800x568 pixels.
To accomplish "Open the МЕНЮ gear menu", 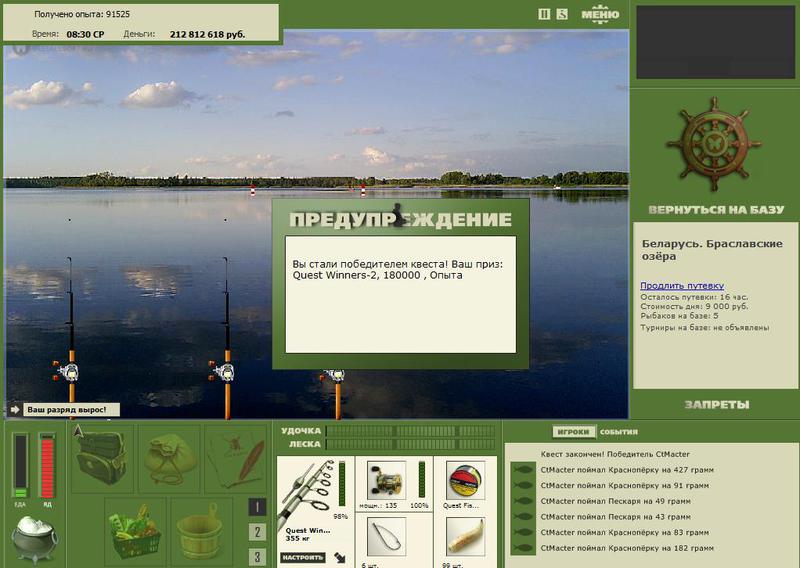I will point(600,14).
